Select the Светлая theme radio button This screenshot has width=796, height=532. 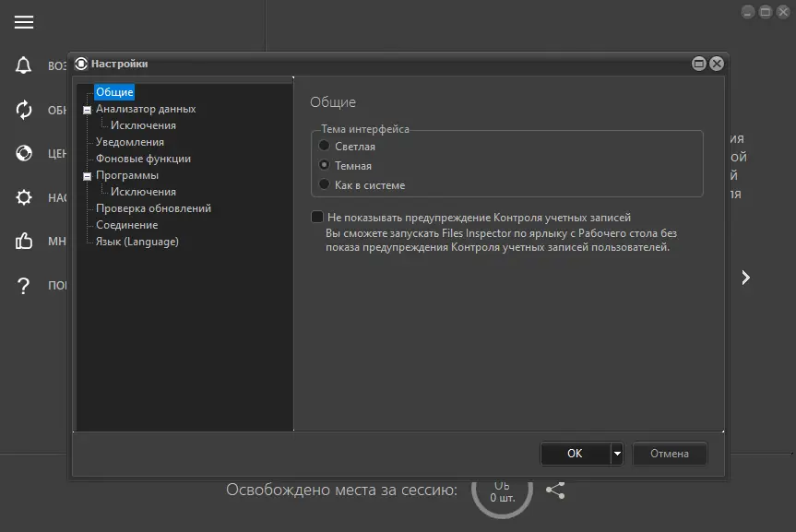pyautogui.click(x=324, y=147)
